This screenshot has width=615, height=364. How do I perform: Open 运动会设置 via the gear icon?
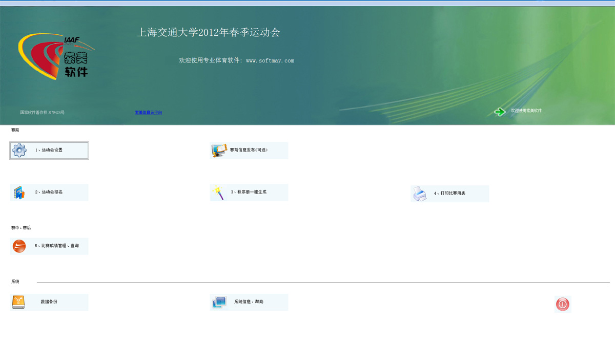[19, 151]
